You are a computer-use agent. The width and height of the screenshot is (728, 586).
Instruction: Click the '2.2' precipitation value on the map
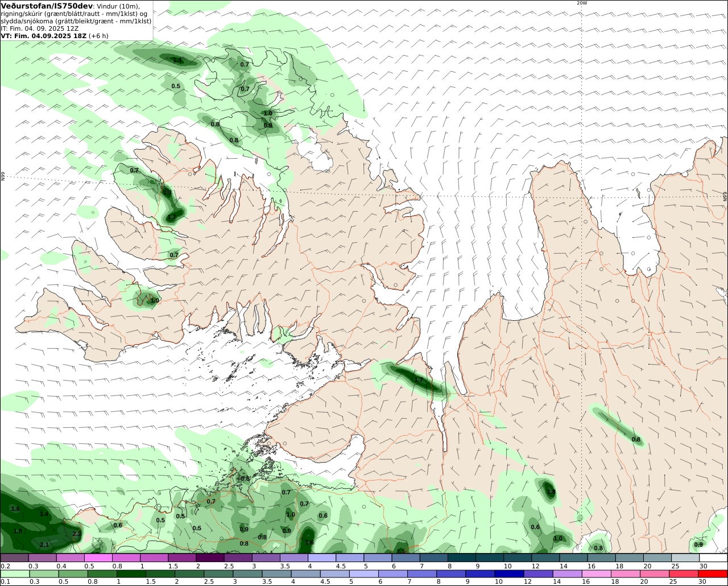click(x=77, y=534)
